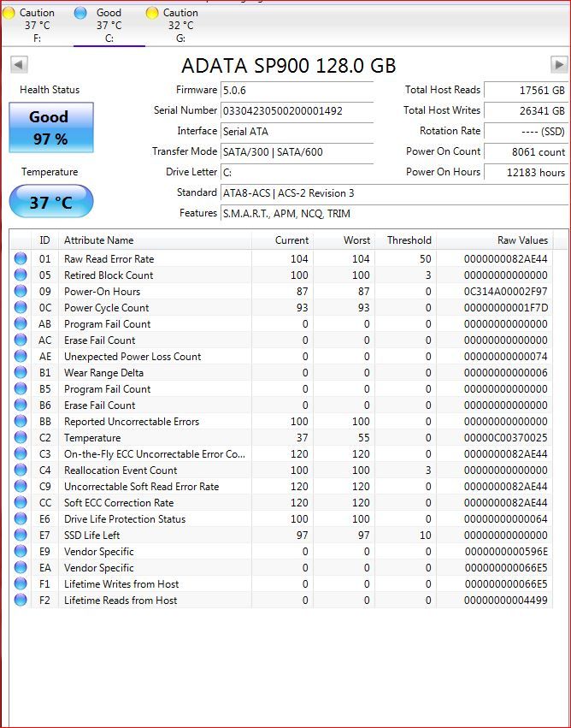Click the Power On Count value 8061
The image size is (571, 728).
[x=526, y=151]
